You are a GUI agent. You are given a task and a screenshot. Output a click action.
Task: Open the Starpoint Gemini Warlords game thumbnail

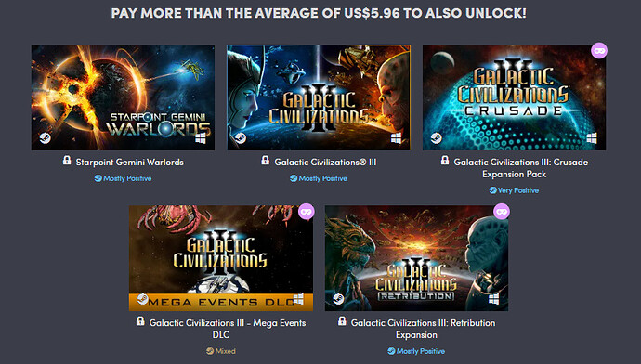point(123,97)
